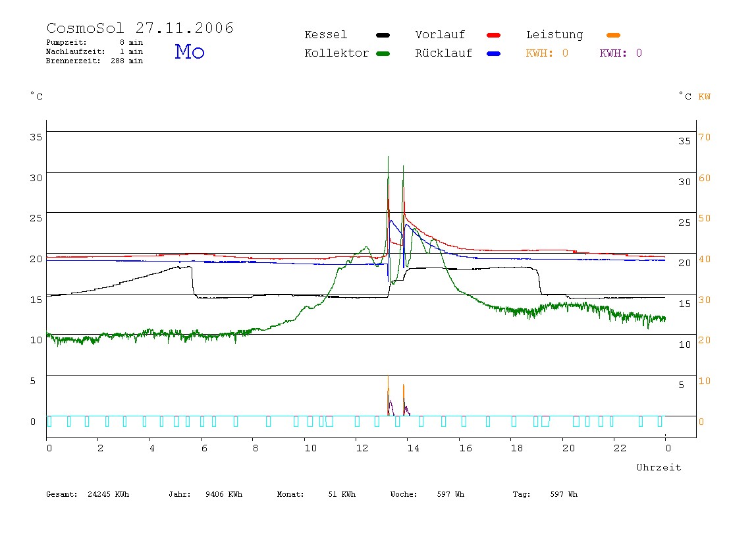The width and height of the screenshot is (756, 535).
Task: Click the orange "KWH: 0" value
Action: click(x=547, y=53)
